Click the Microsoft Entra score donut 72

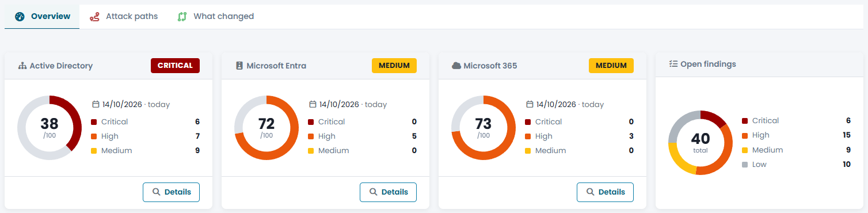pos(267,128)
